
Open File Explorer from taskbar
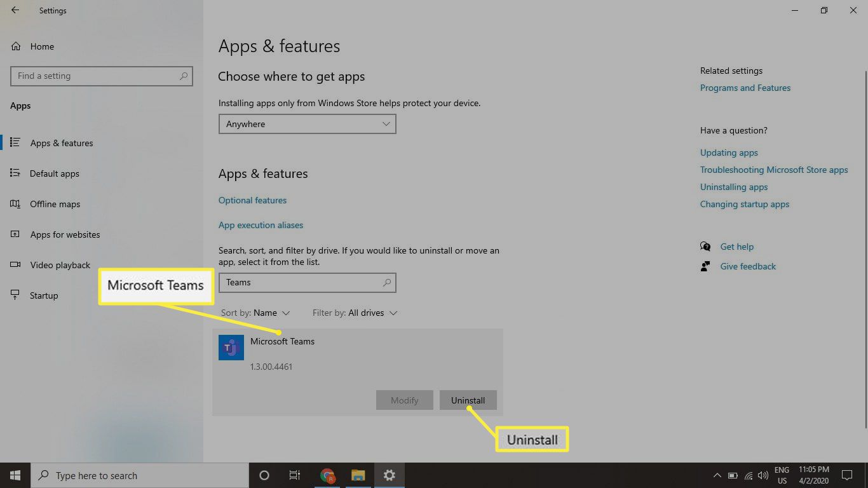[x=358, y=475]
